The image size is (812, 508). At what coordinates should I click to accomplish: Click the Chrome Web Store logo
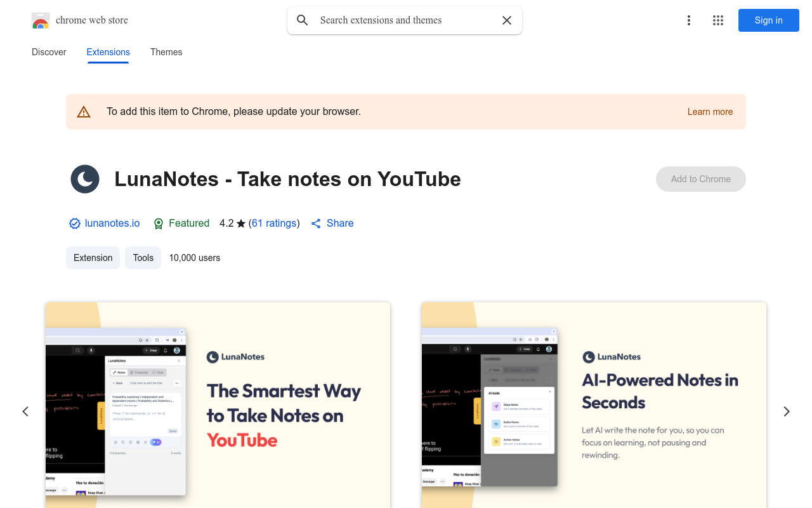(x=41, y=20)
